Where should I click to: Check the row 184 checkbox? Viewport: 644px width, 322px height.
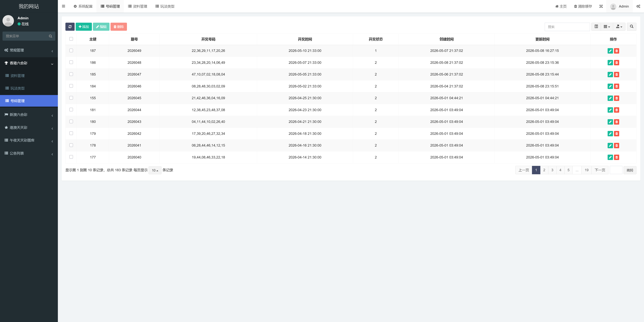coord(71,86)
